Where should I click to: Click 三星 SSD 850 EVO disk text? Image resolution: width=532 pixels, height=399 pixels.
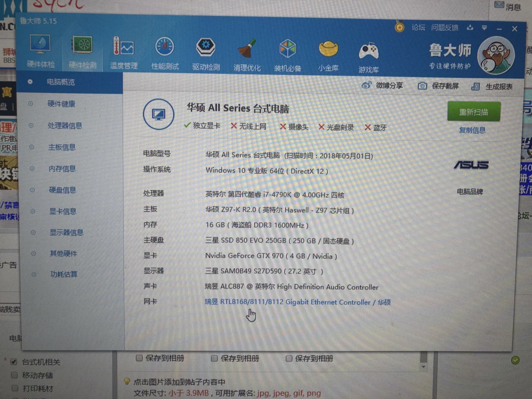pyautogui.click(x=280, y=241)
